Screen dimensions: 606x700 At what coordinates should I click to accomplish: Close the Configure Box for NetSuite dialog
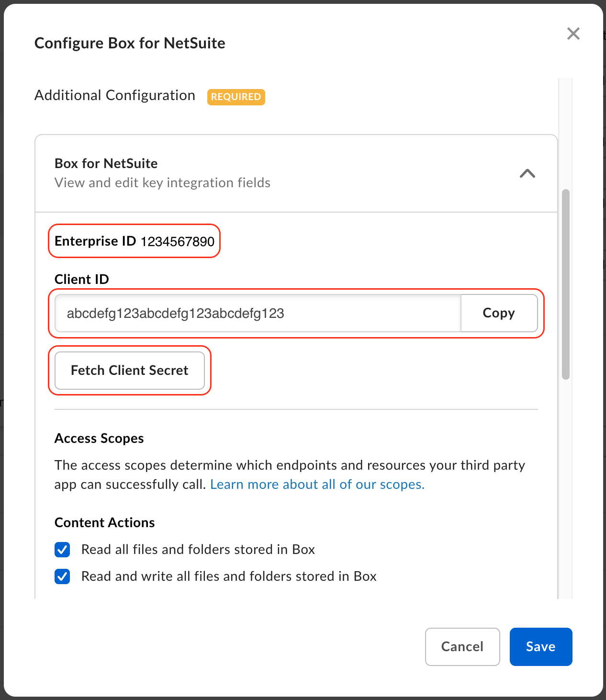(x=573, y=34)
